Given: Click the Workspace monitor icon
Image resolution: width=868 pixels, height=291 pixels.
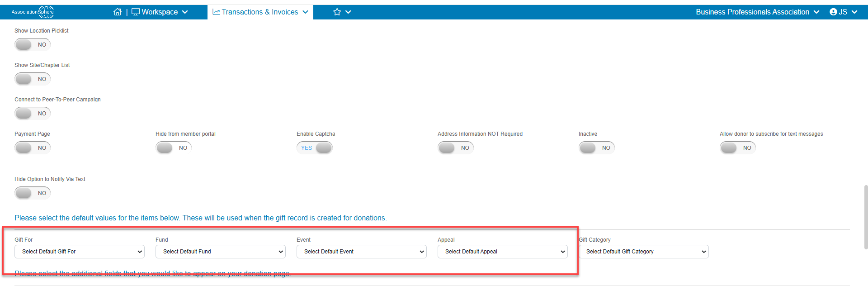Looking at the screenshot, I should coord(136,12).
